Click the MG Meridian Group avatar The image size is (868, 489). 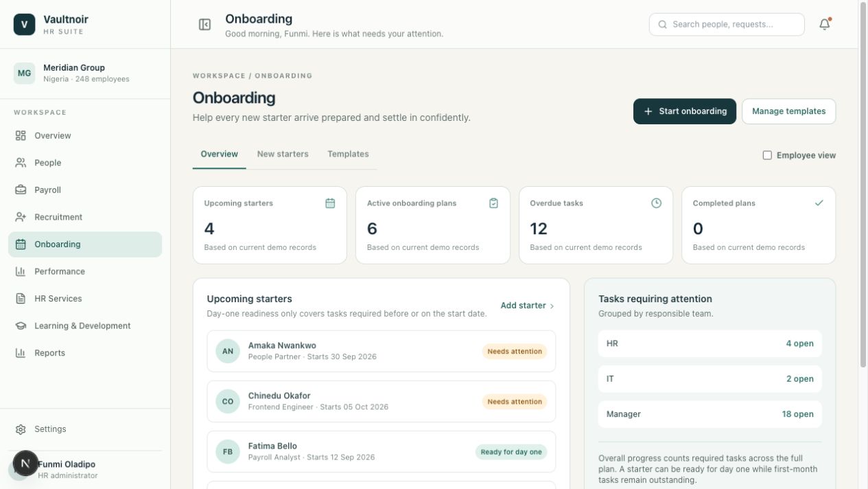click(24, 73)
